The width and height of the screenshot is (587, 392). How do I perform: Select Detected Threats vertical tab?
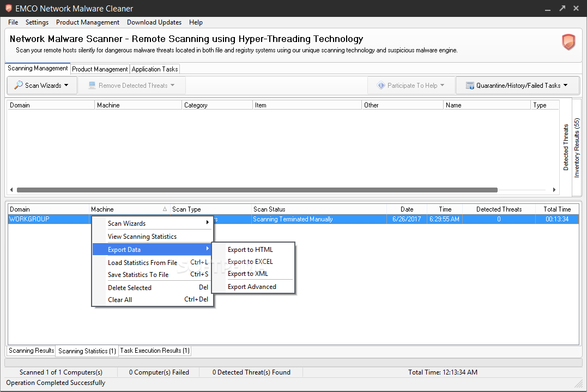tap(566, 147)
